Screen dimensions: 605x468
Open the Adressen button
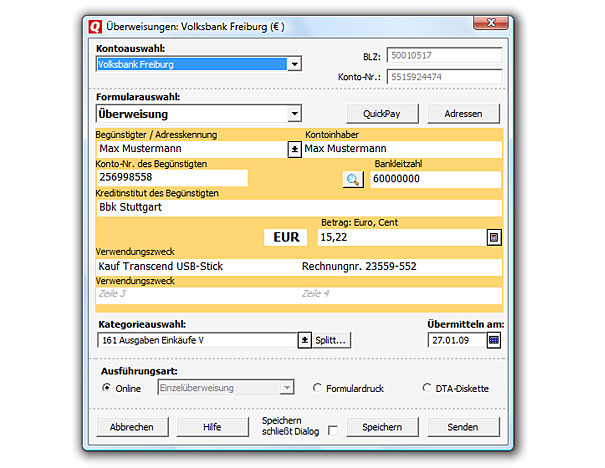tap(465, 114)
